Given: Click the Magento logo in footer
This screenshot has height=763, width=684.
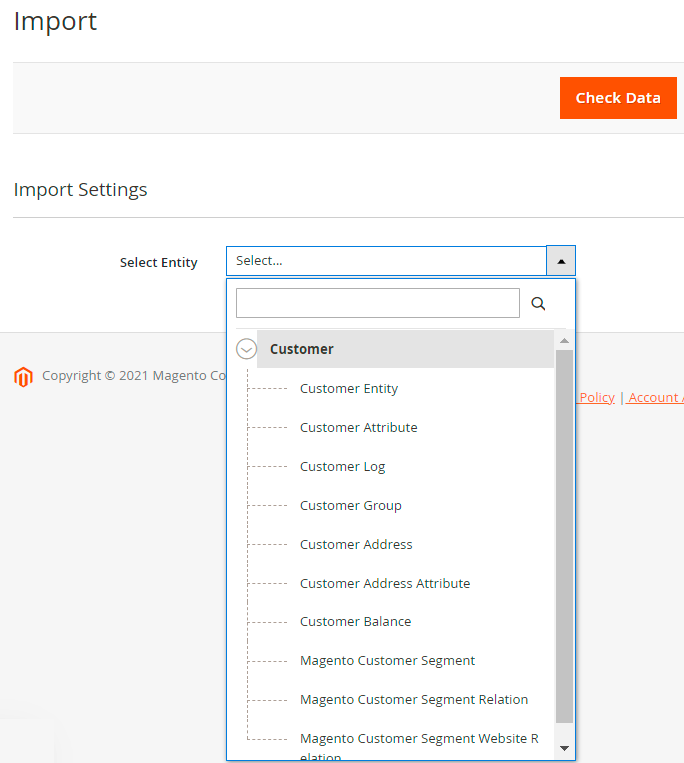Looking at the screenshot, I should (23, 377).
